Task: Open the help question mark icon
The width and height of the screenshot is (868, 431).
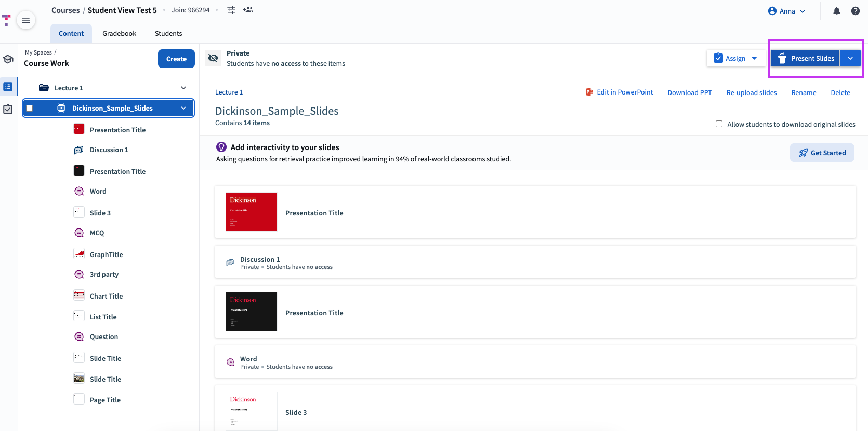Action: tap(855, 11)
